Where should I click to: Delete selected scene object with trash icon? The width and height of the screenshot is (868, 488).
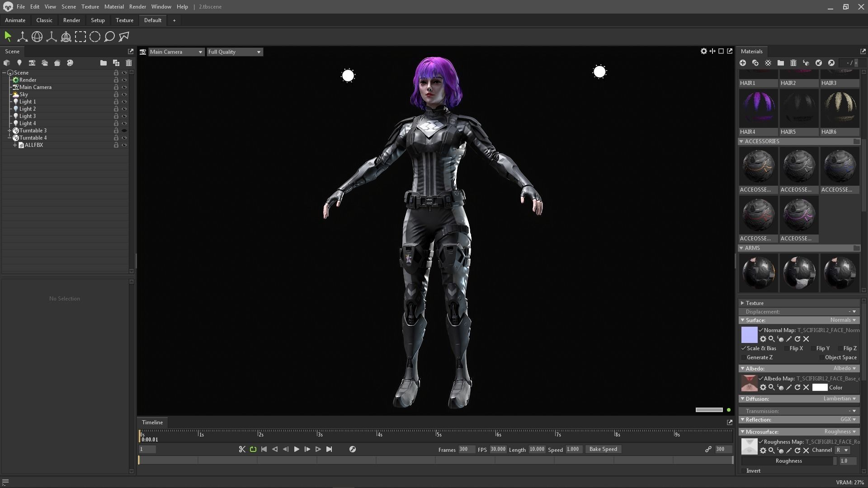click(129, 63)
